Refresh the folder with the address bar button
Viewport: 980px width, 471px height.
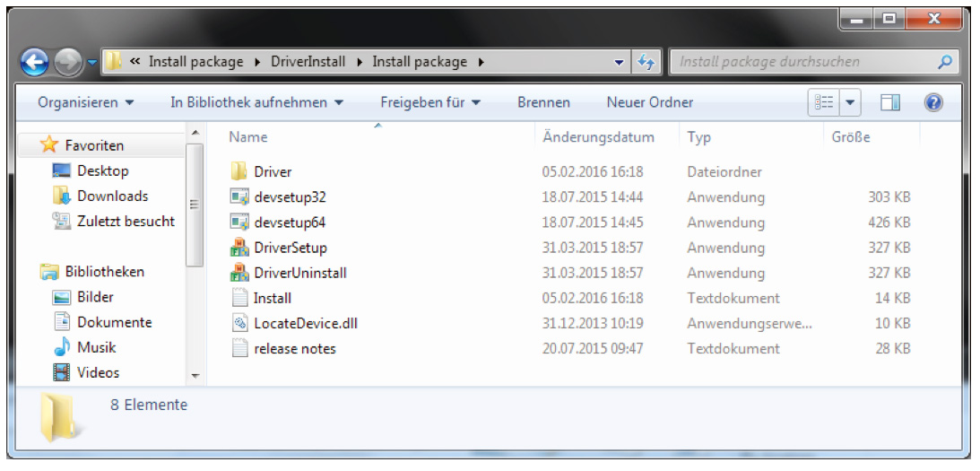coord(646,62)
